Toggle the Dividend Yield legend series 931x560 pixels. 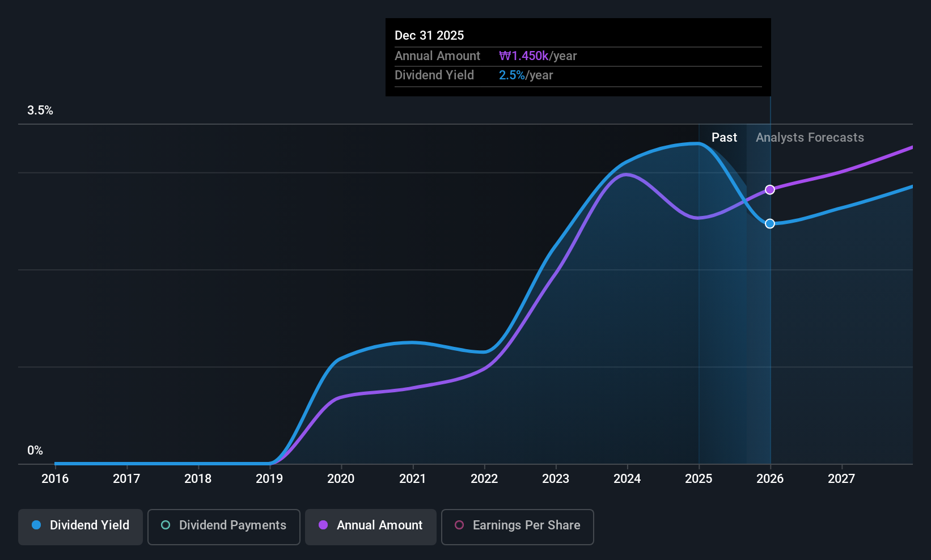click(81, 525)
